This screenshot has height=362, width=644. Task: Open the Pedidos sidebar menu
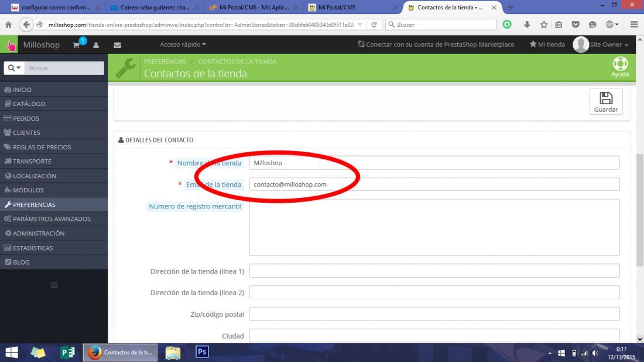(54, 118)
